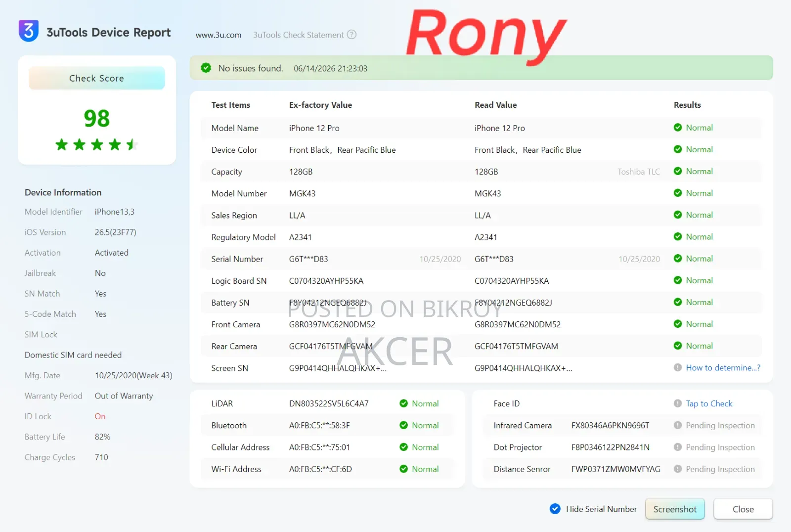Click the ID Lock On value
Image resolution: width=791 pixels, height=532 pixels.
pyautogui.click(x=100, y=416)
